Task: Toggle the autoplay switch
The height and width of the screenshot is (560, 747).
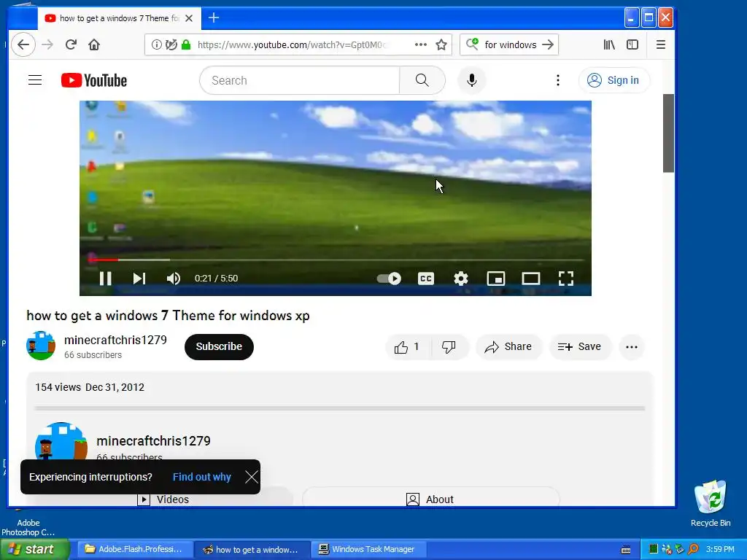Action: 389,279
